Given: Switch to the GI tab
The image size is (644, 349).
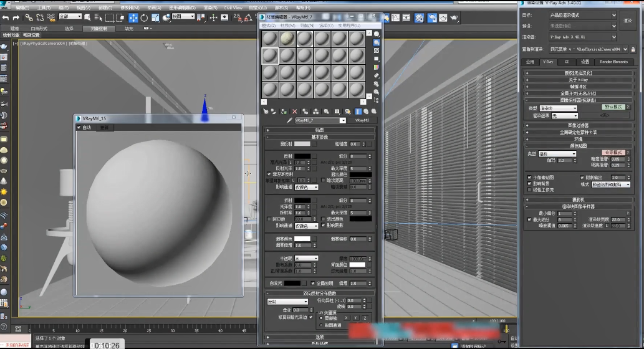Looking at the screenshot, I should (x=566, y=62).
